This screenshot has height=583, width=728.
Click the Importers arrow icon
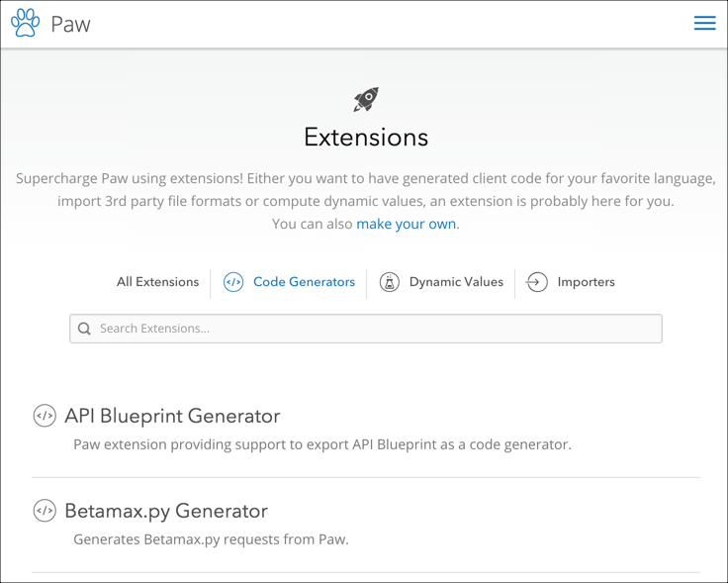[x=537, y=282]
